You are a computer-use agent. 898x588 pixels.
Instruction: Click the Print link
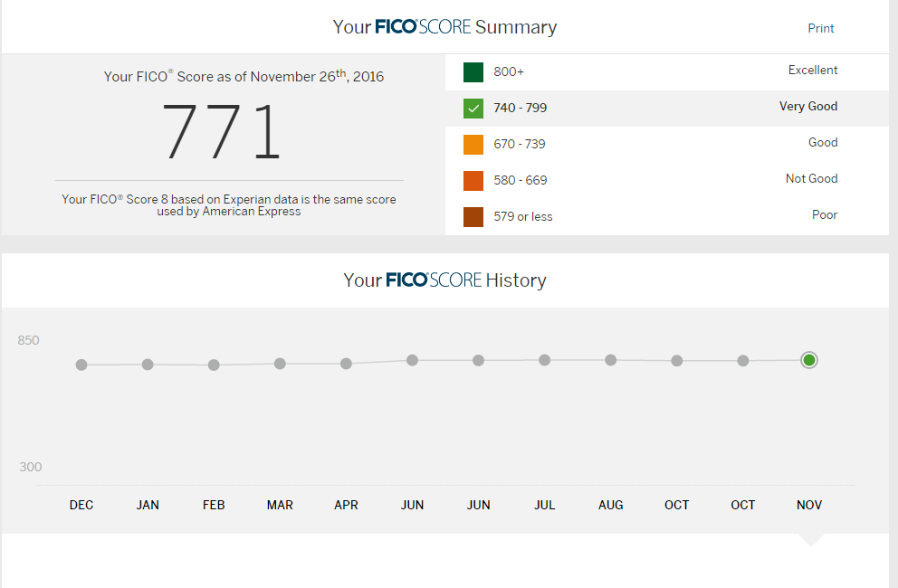pyautogui.click(x=820, y=28)
